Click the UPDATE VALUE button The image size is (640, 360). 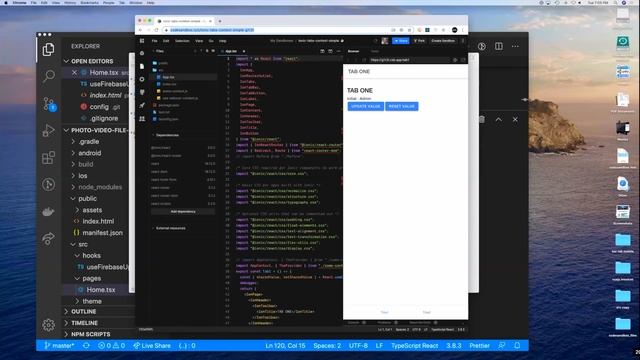366,106
